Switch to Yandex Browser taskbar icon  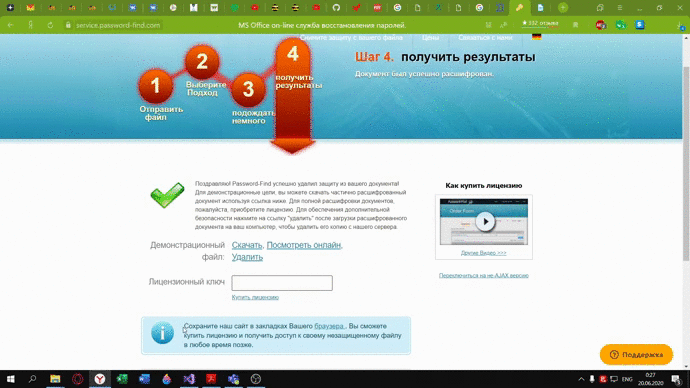[100, 379]
